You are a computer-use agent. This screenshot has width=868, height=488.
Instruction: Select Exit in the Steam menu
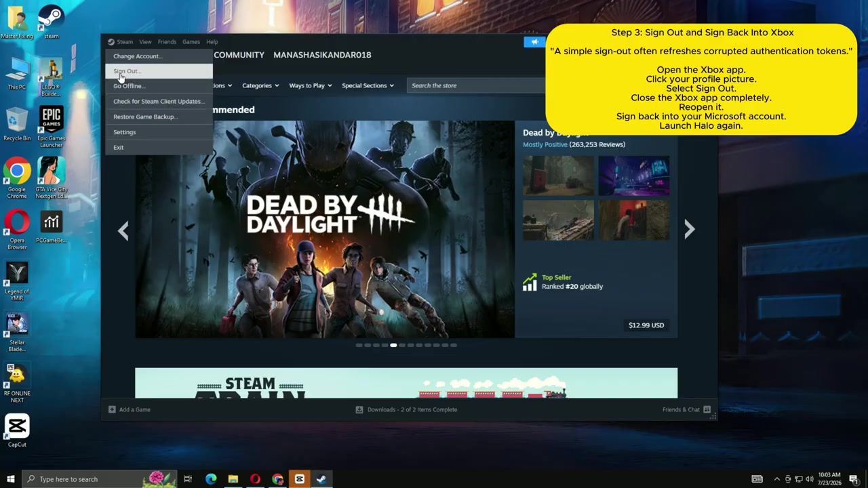pos(159,148)
